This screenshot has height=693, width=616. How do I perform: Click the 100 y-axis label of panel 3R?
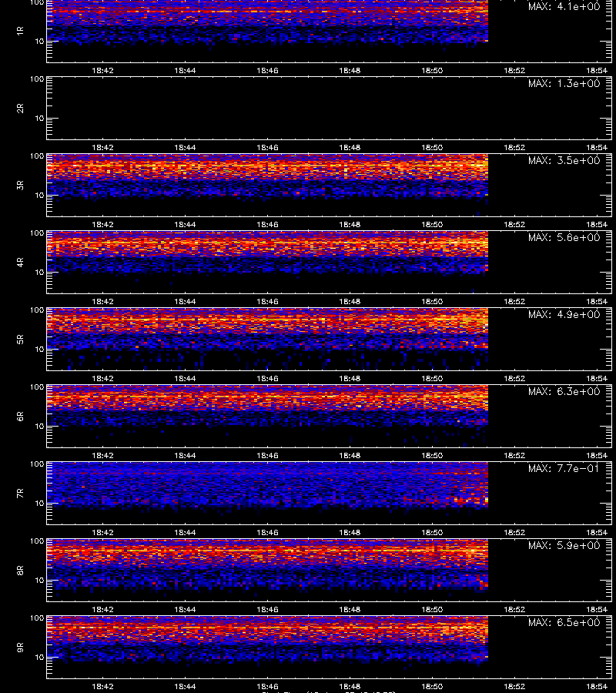click(x=37, y=156)
